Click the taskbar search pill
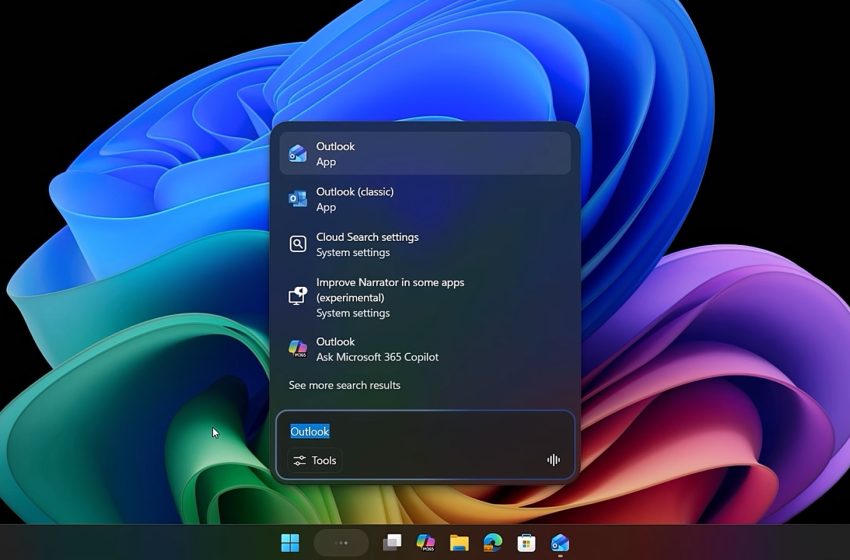Image resolution: width=850 pixels, height=560 pixels. (341, 543)
